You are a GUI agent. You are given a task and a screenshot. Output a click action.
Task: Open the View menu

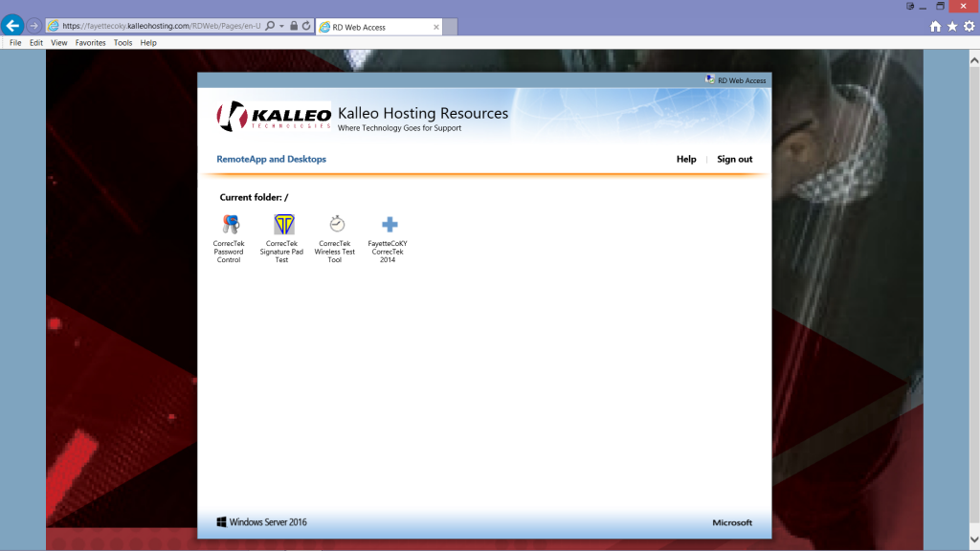point(58,42)
